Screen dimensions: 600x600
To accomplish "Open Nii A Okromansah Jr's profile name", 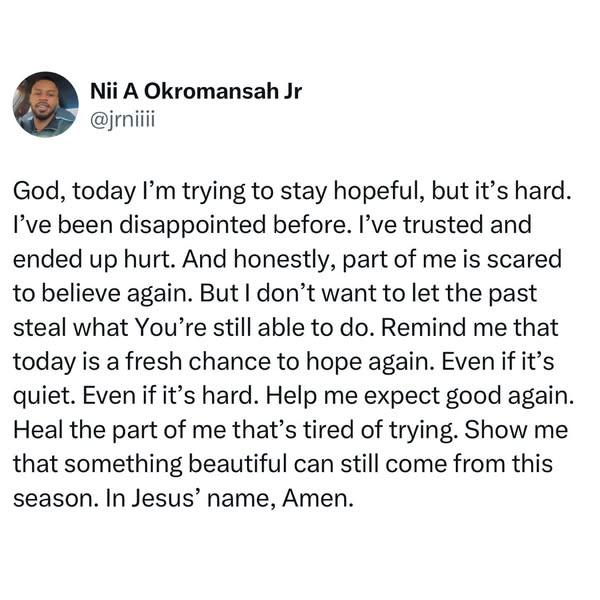I will pyautogui.click(x=196, y=92).
